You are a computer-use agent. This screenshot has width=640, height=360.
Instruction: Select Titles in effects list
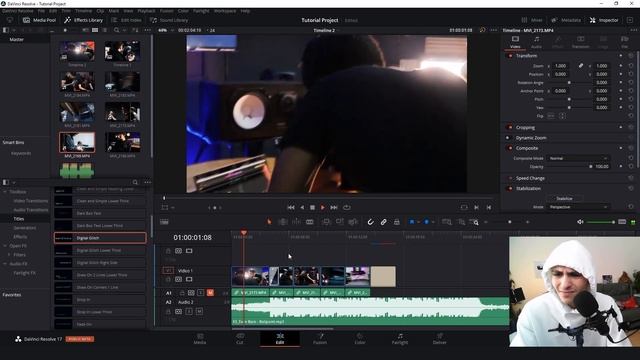19,219
